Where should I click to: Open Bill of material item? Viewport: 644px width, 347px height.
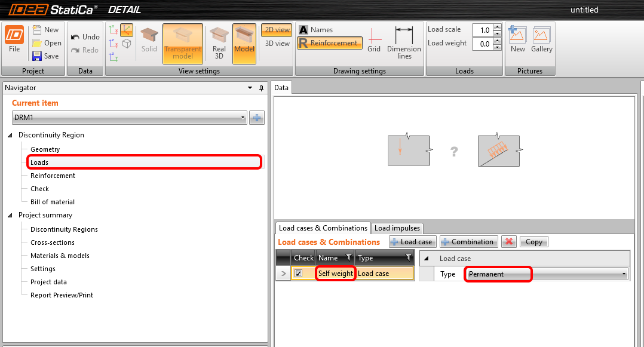point(53,202)
